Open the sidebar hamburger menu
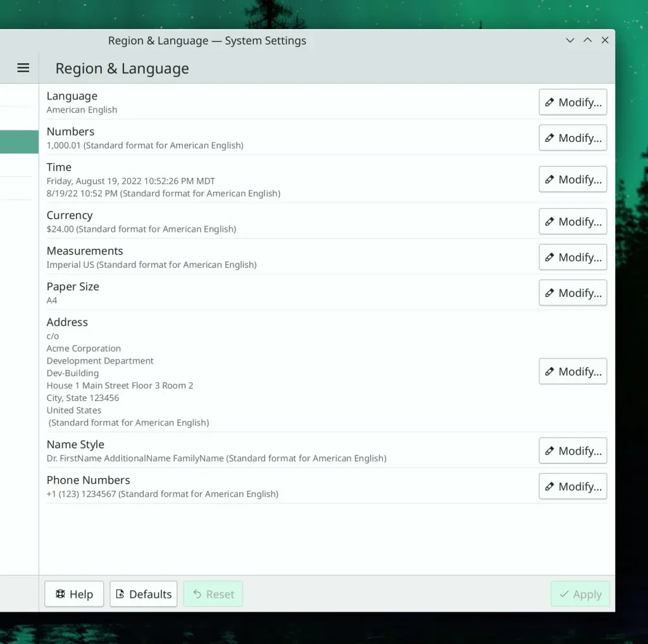This screenshot has height=644, width=648. tap(23, 68)
